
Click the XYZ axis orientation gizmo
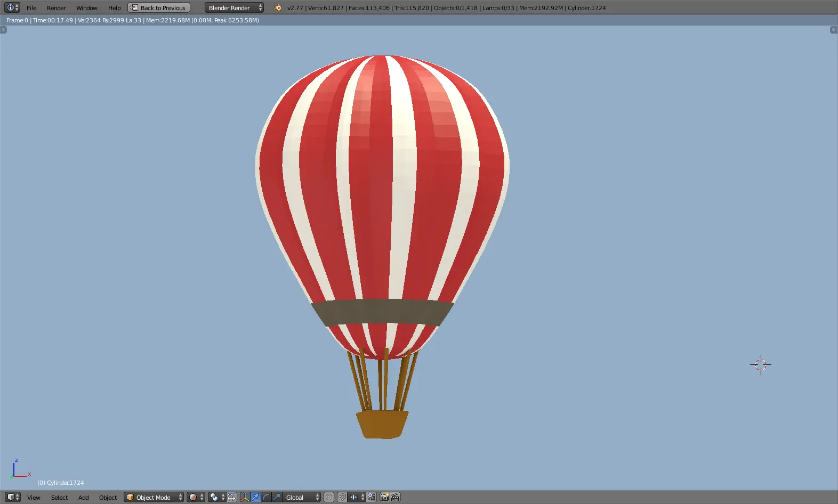20,468
